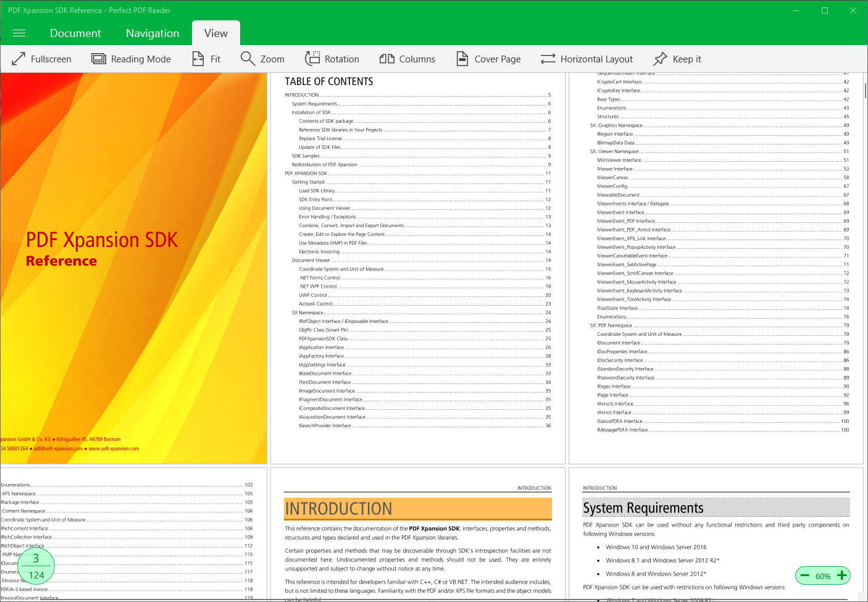This screenshot has height=602, width=868.
Task: Select the Rotation tool
Action: 314,59
